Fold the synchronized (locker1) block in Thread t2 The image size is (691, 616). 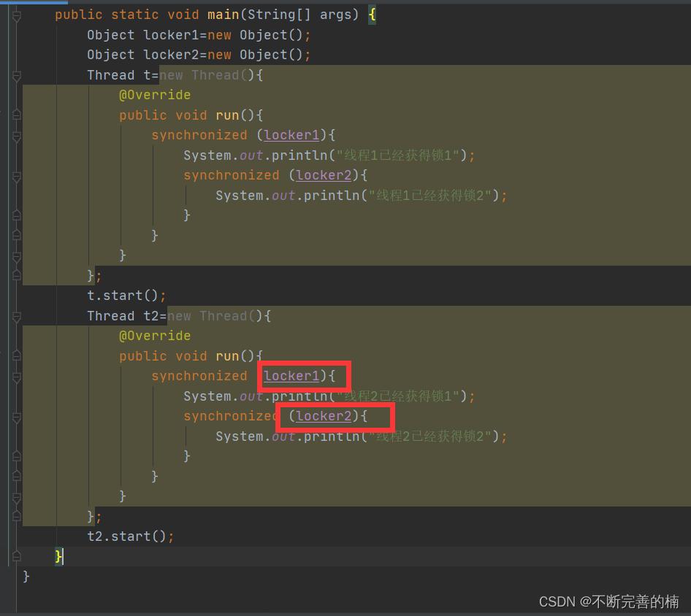point(17,378)
